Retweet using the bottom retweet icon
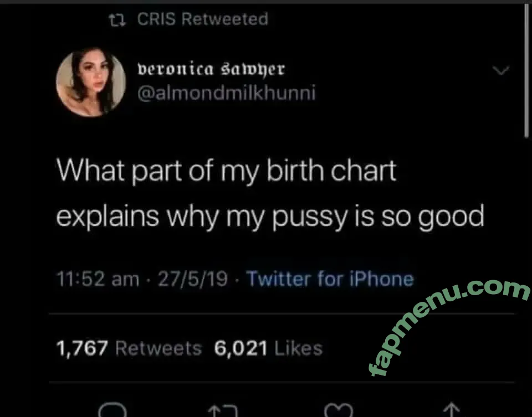This screenshot has width=532, height=417. pyautogui.click(x=222, y=411)
